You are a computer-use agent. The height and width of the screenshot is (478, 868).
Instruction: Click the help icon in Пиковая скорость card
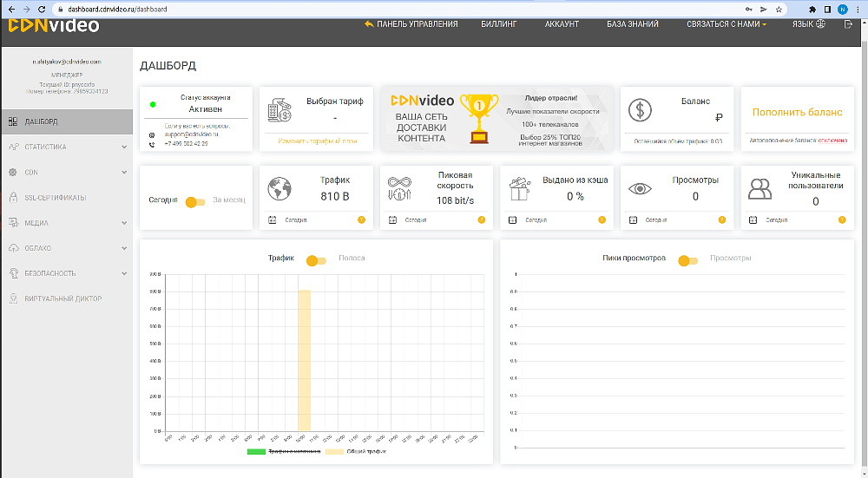482,220
